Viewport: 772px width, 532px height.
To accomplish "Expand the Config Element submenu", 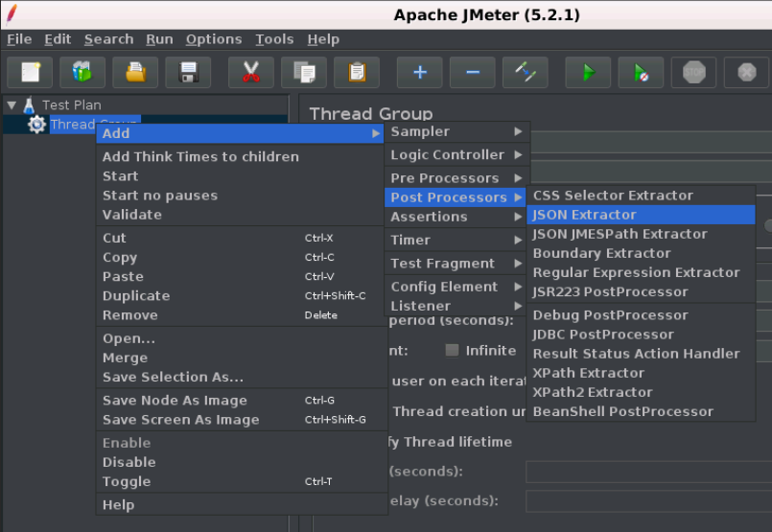I will tap(456, 287).
